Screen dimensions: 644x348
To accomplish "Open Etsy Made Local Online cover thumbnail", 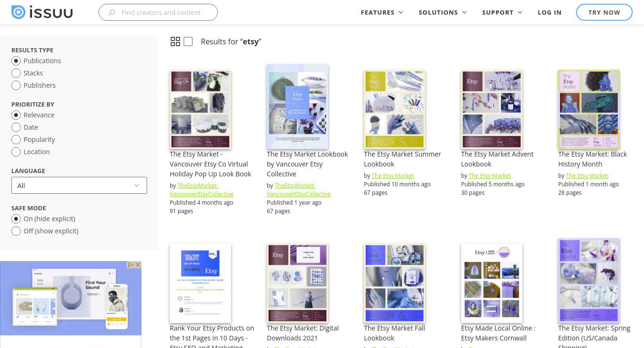I will [492, 283].
